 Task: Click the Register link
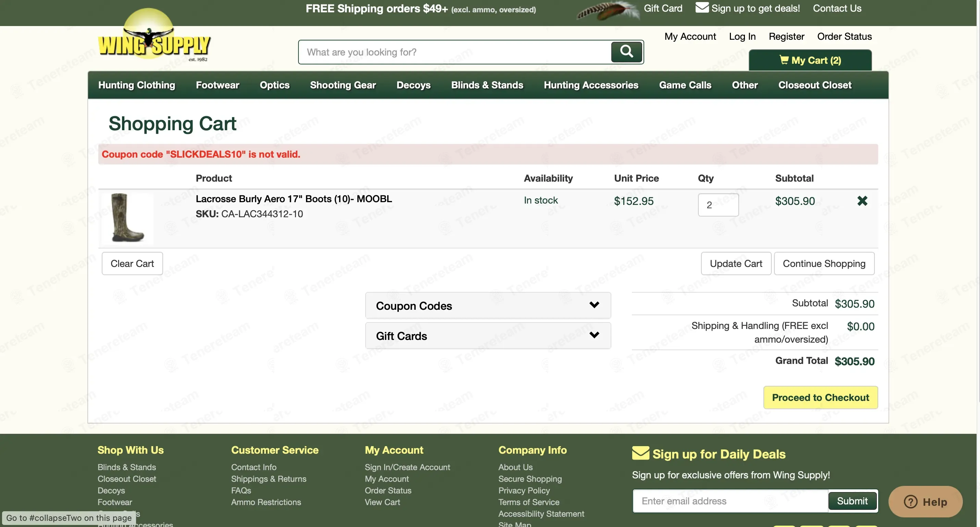786,36
